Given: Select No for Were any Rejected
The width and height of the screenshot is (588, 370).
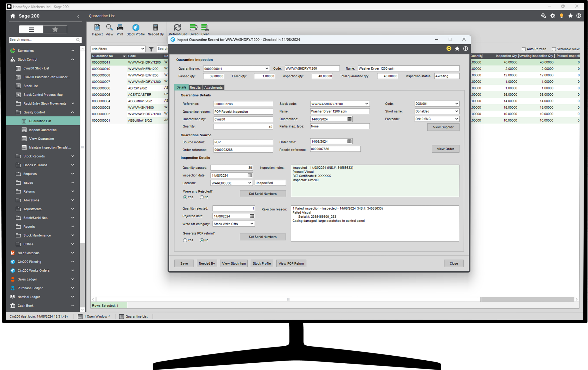Looking at the screenshot, I should (202, 197).
